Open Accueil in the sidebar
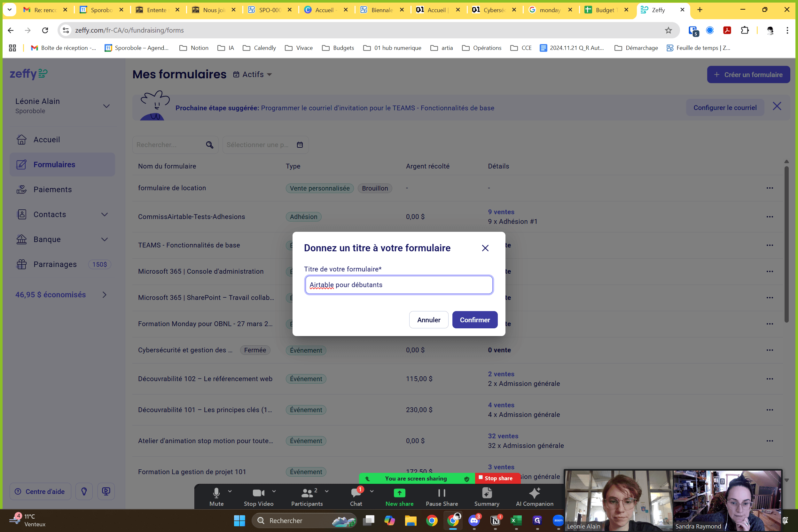The height and width of the screenshot is (532, 798). pyautogui.click(x=62, y=139)
